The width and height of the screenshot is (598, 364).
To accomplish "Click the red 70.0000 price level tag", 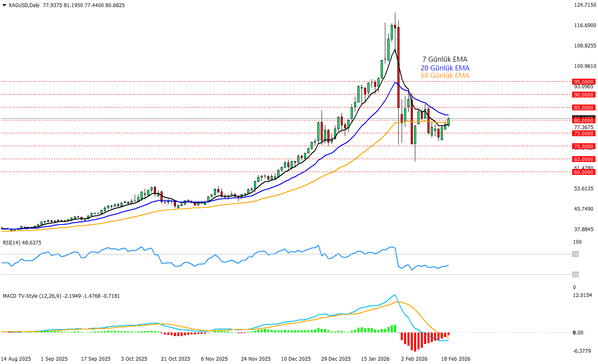I will click(x=583, y=147).
